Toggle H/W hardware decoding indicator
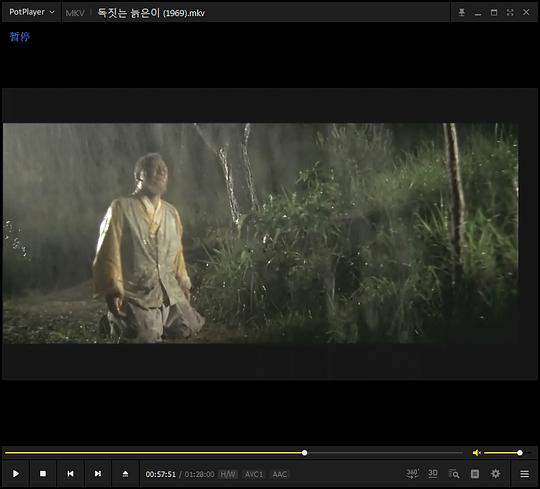Screen dimensions: 540x489 coord(228,475)
